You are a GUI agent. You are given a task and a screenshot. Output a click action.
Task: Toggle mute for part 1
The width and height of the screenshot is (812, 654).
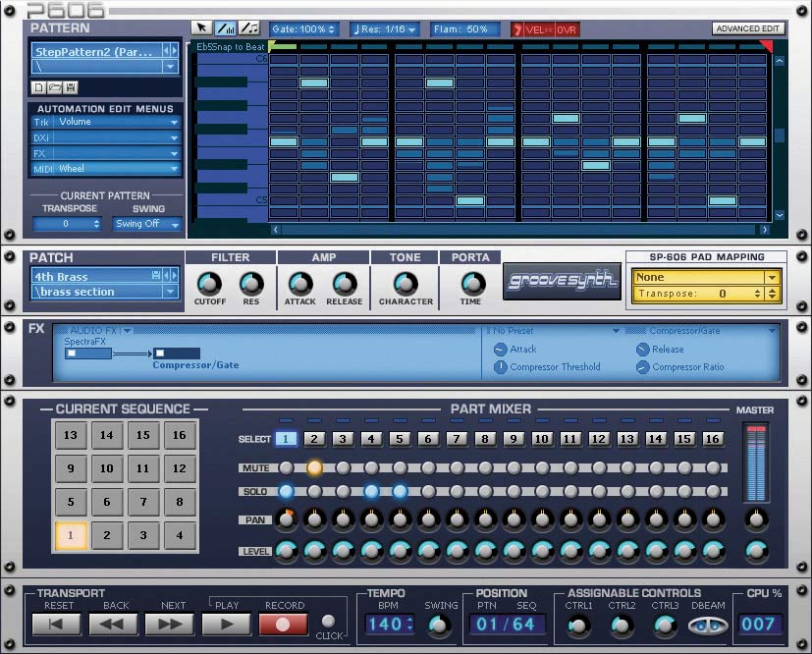click(x=286, y=468)
